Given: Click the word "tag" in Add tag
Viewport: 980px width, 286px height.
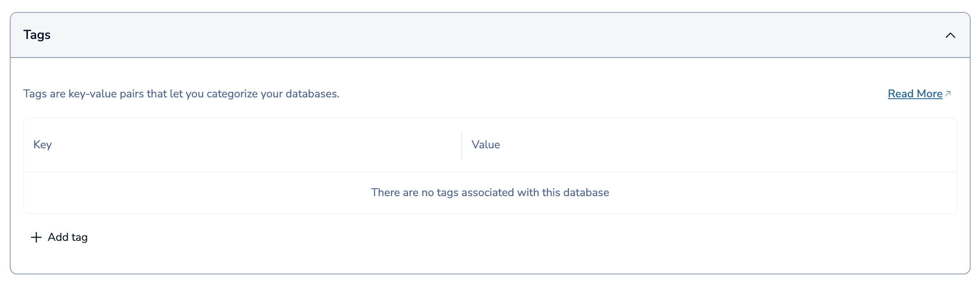Looking at the screenshot, I should [x=80, y=237].
